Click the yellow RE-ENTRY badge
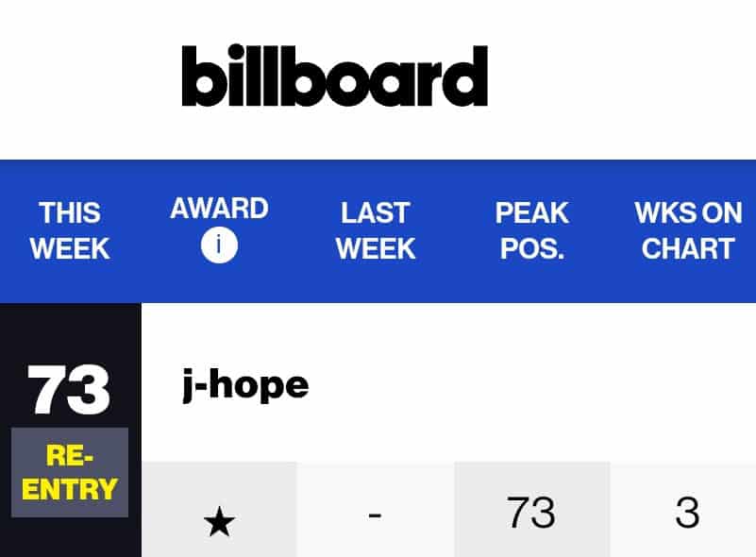The image size is (756, 557). [70, 473]
